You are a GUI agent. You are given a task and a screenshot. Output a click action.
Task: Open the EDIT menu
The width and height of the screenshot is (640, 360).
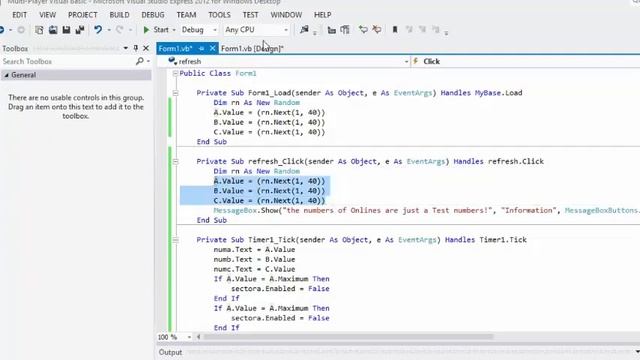[x=20, y=15]
